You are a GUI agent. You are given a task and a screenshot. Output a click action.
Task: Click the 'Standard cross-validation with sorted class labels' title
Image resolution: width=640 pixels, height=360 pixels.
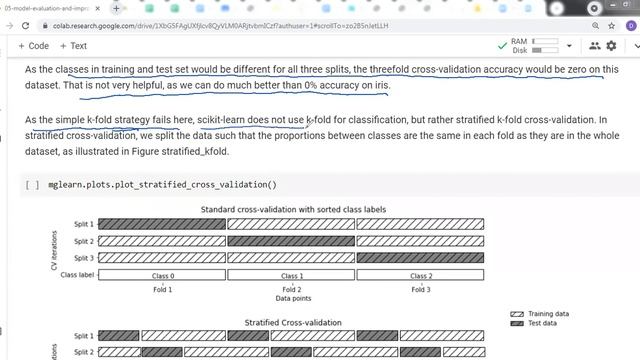[x=293, y=209]
